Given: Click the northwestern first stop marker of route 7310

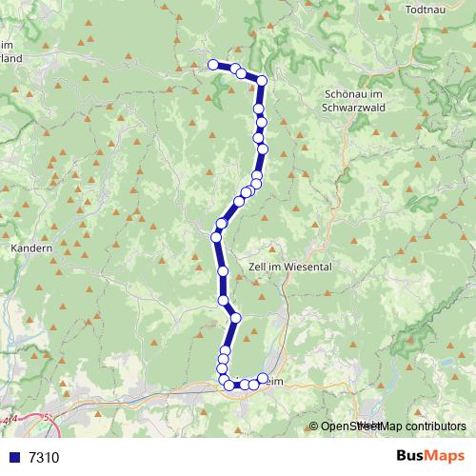Looking at the screenshot, I should point(213,65).
